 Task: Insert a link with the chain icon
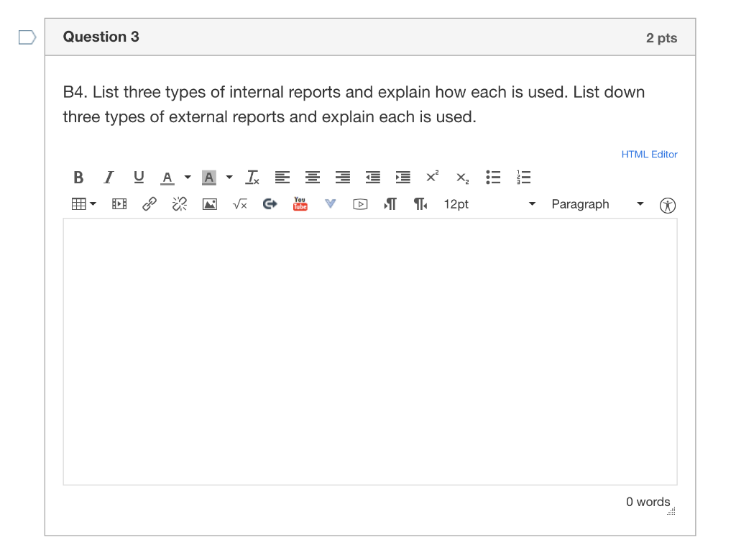click(149, 203)
